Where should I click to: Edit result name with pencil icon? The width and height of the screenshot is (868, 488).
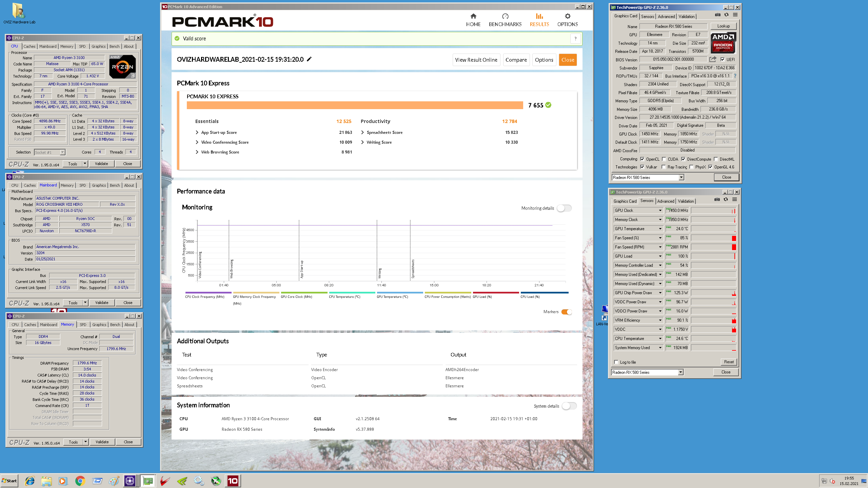click(309, 59)
